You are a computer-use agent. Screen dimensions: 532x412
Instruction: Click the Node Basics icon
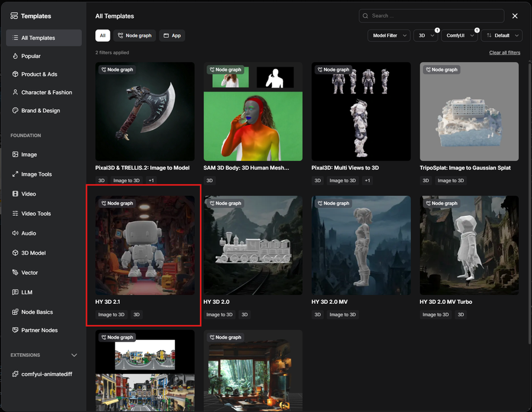point(15,312)
